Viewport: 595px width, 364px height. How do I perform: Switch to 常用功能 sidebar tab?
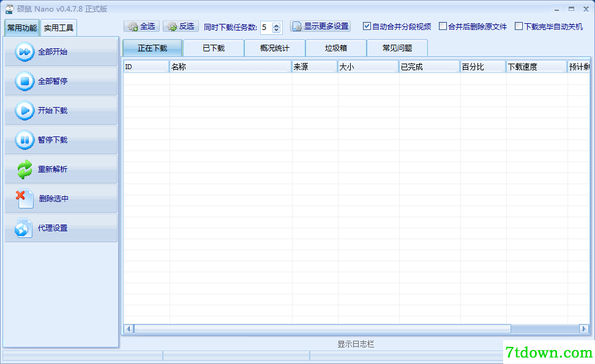coord(22,28)
